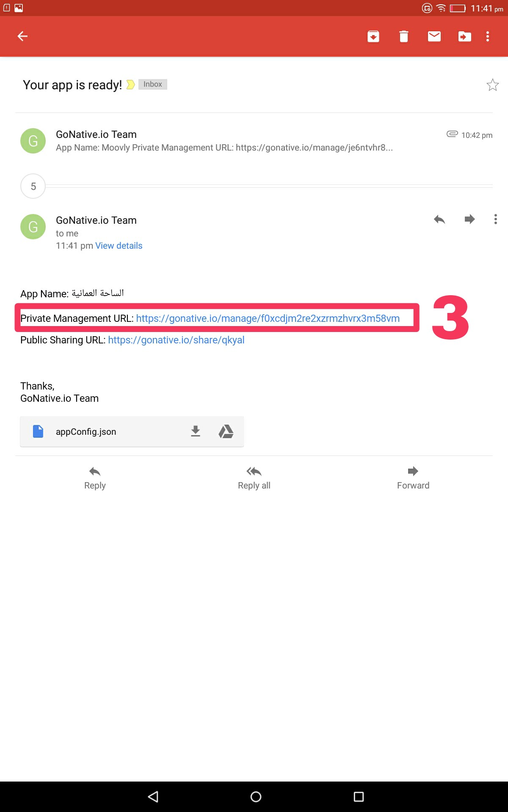Save appConfig.json to Google Drive
The height and width of the screenshot is (812, 508).
click(x=226, y=431)
